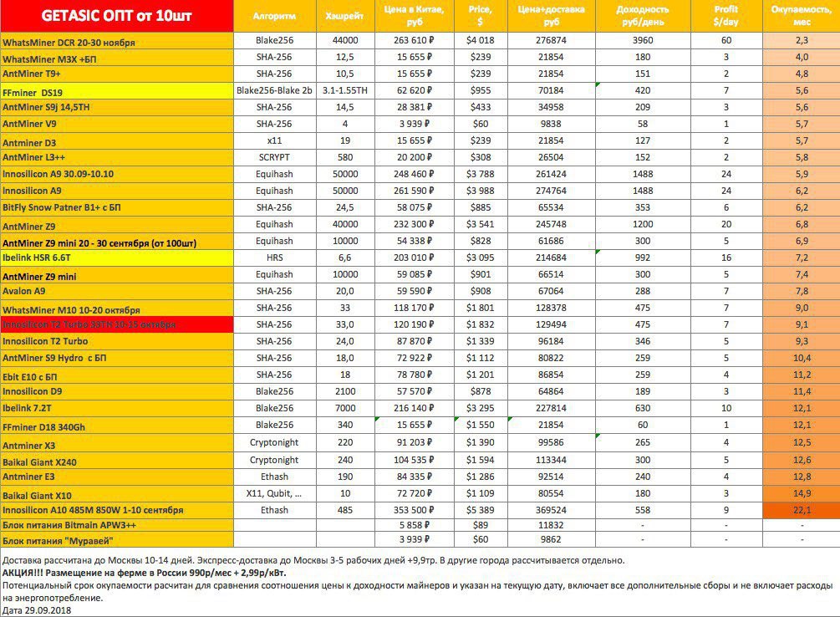Image resolution: width=840 pixels, height=617 pixels.
Task: Select the red 'Innosilicon T2 Turbo 33TH' cell
Action: coord(117,325)
